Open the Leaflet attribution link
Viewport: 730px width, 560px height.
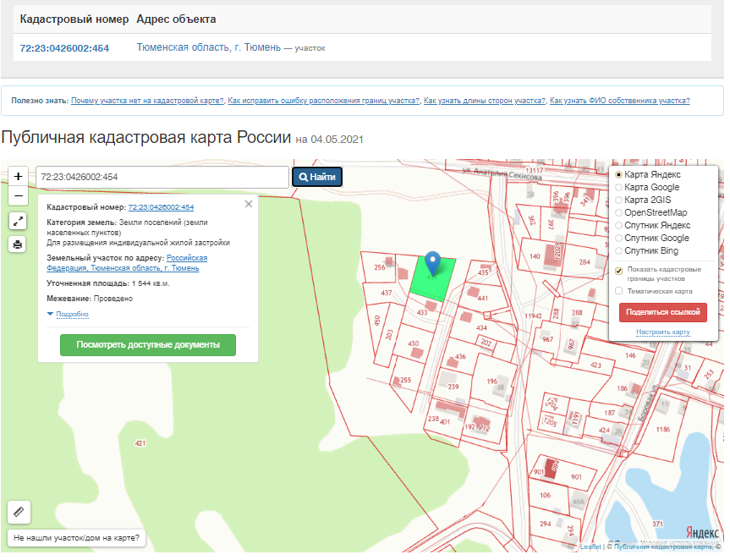tap(590, 546)
